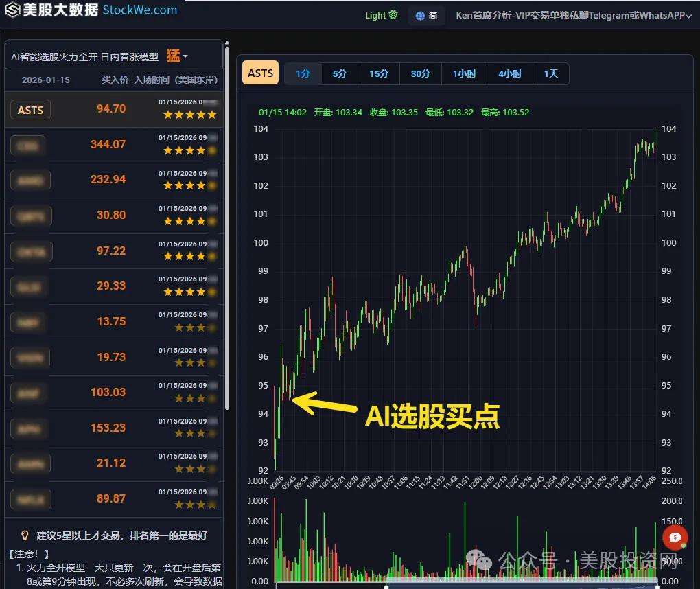Select the row priced 30.80
The width and height of the screenshot is (700, 589).
[x=113, y=216]
